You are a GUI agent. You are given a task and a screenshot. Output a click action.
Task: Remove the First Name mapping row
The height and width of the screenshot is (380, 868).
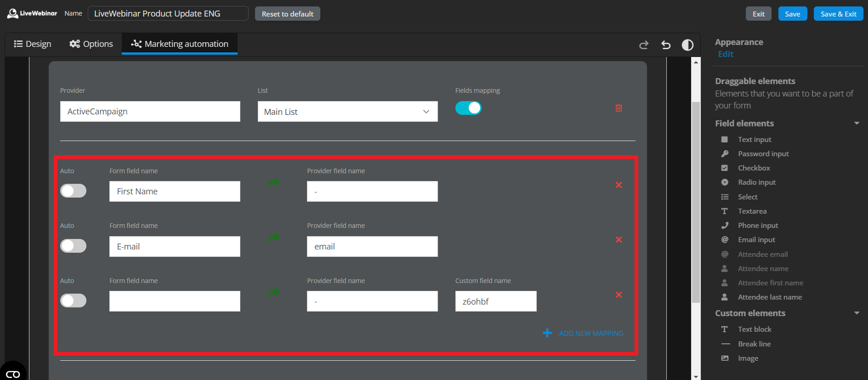pos(618,185)
